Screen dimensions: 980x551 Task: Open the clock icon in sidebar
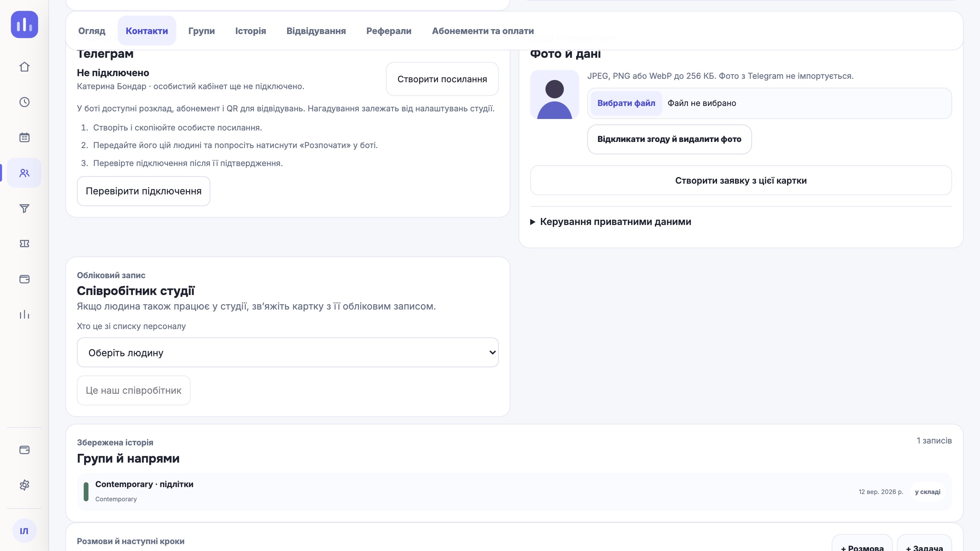[24, 102]
